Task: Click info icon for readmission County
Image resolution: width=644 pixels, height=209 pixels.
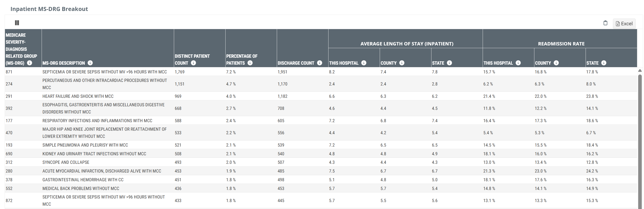Action: pyautogui.click(x=556, y=63)
